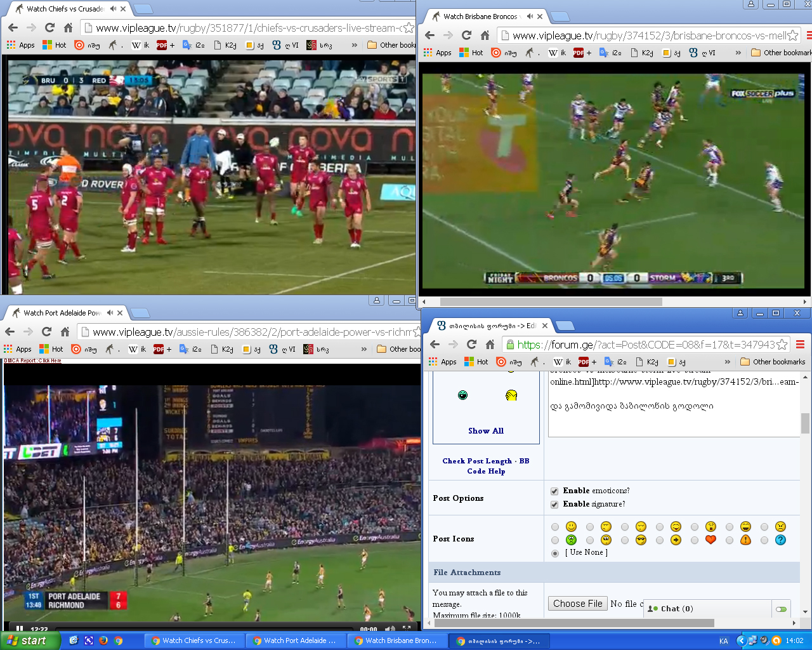
Task: Launch Chrome from the quick launch bar
Action: pyautogui.click(x=118, y=640)
